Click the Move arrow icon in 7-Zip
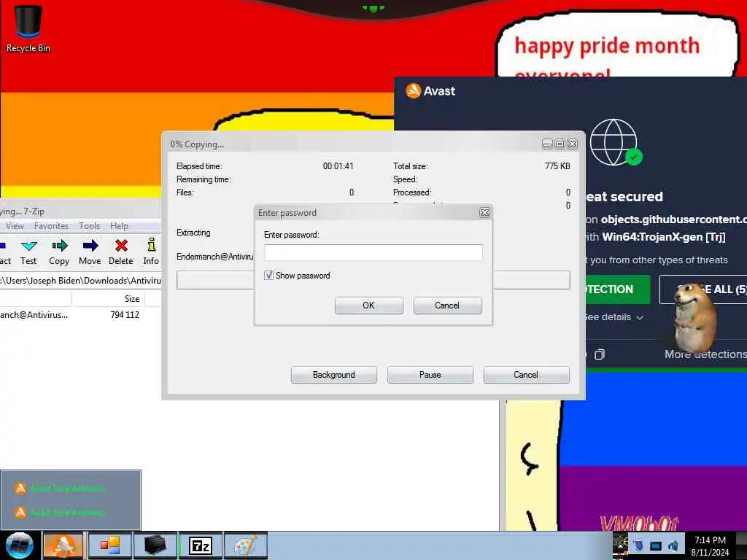Viewport: 747px width, 560px height. point(90,246)
